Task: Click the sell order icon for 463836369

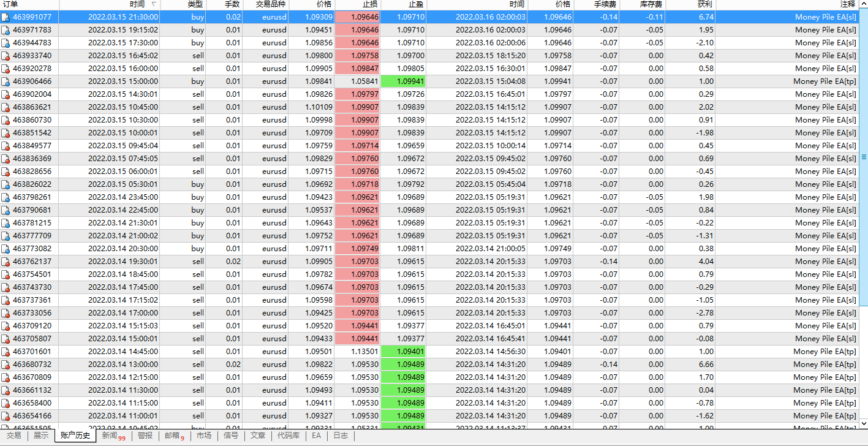Action: (x=6, y=159)
